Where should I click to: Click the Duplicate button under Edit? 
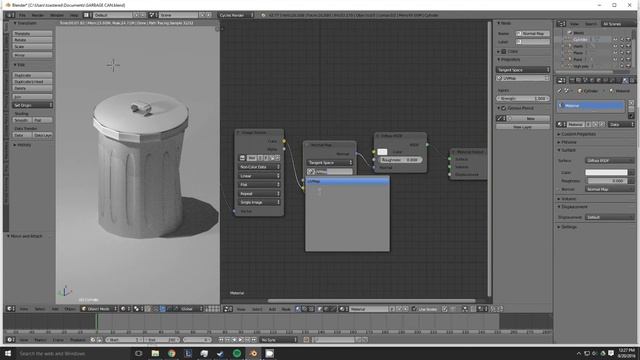pos(32,75)
